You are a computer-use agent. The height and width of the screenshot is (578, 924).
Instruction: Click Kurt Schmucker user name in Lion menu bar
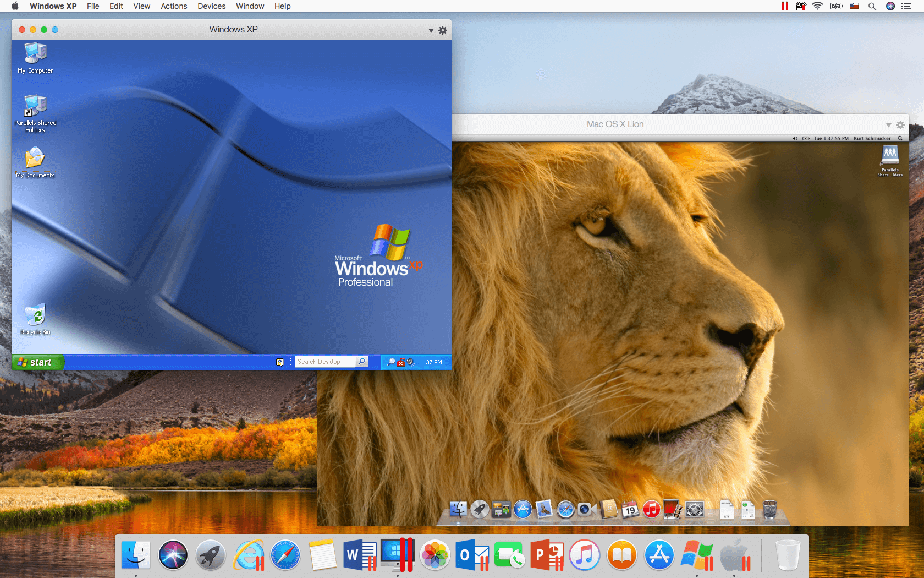872,138
